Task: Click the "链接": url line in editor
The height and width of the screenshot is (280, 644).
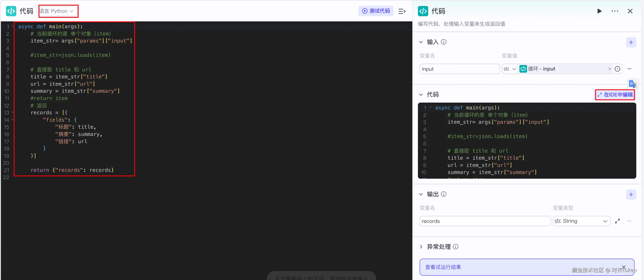Action: pos(71,141)
